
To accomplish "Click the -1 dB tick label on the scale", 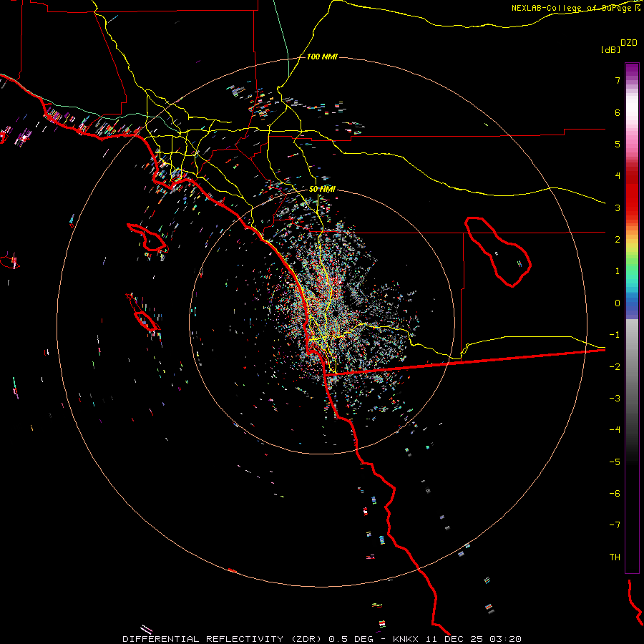I will point(615,335).
